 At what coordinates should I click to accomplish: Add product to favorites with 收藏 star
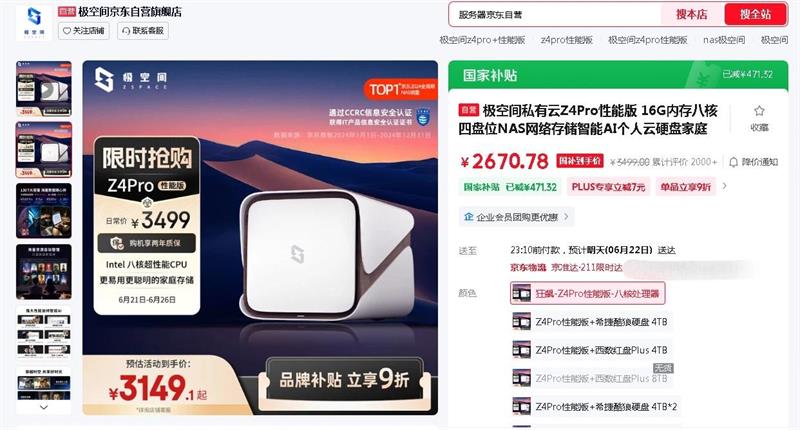[759, 118]
